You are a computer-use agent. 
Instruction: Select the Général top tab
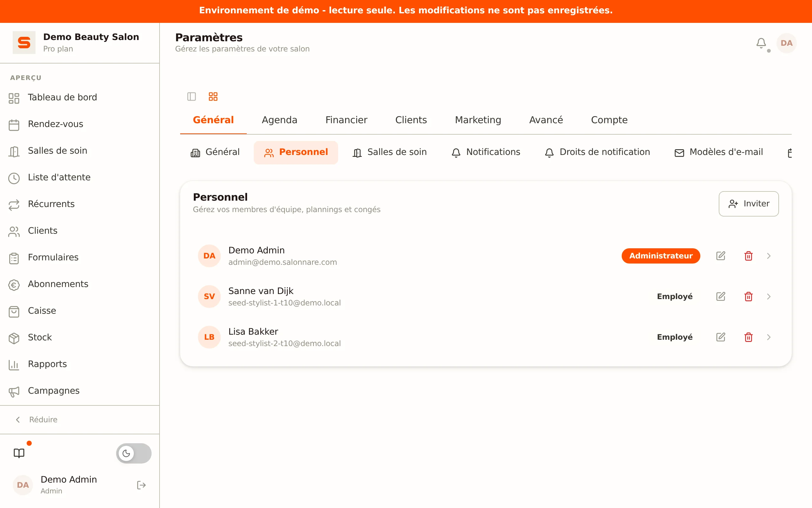pos(213,120)
